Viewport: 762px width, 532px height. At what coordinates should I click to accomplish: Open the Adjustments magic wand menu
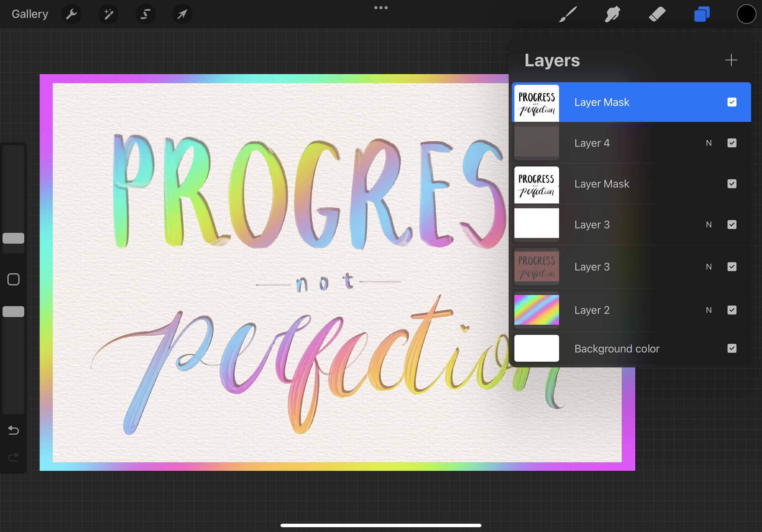click(108, 14)
